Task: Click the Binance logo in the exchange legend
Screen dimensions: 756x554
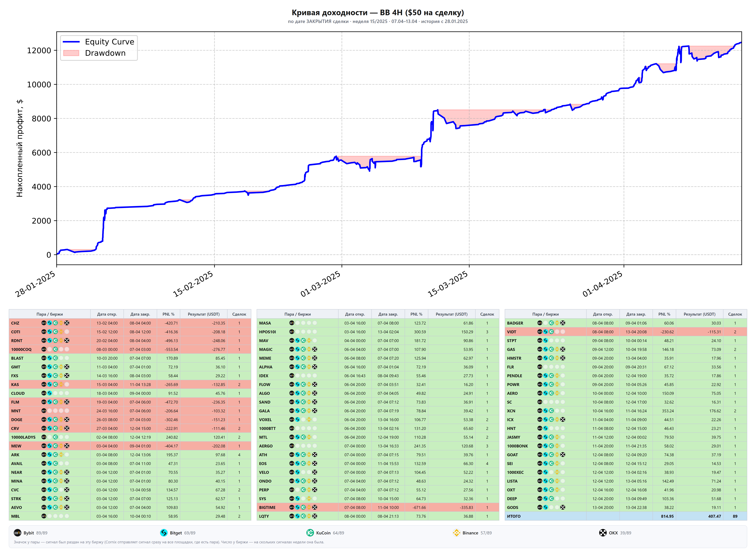Action: [456, 533]
